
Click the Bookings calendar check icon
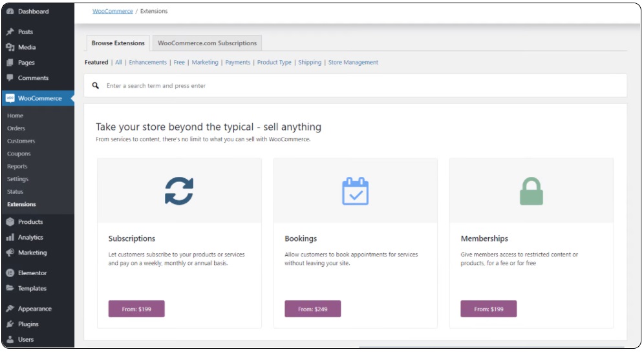[355, 191]
